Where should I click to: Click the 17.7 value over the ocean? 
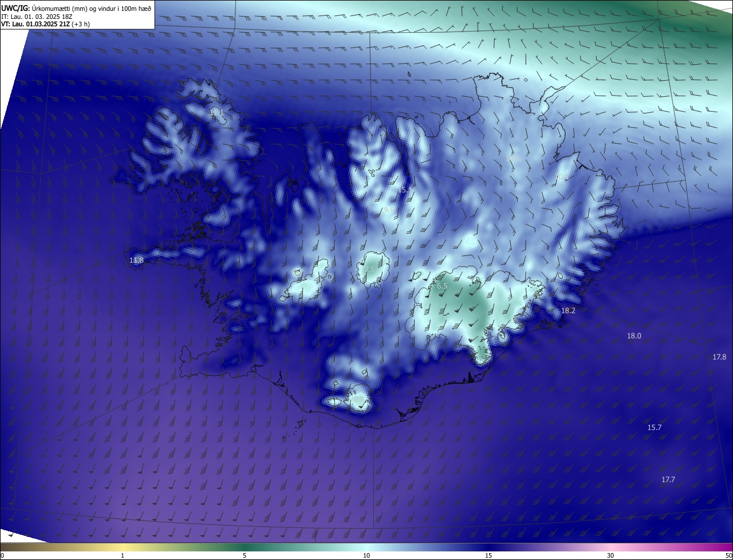(668, 479)
